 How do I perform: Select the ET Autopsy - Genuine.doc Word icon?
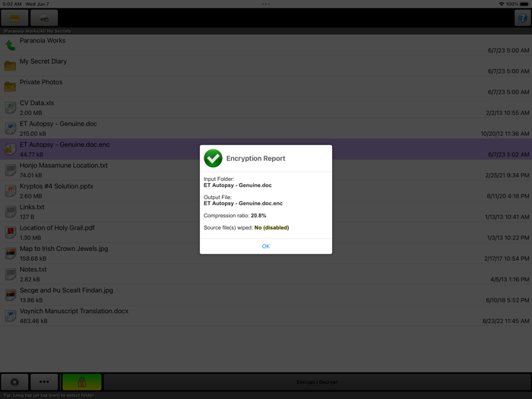[x=11, y=128]
